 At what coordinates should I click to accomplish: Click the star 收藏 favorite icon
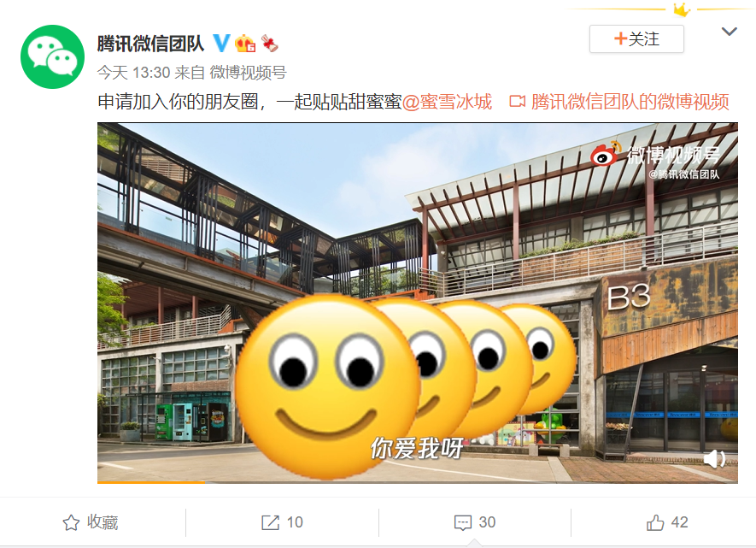pos(71,522)
